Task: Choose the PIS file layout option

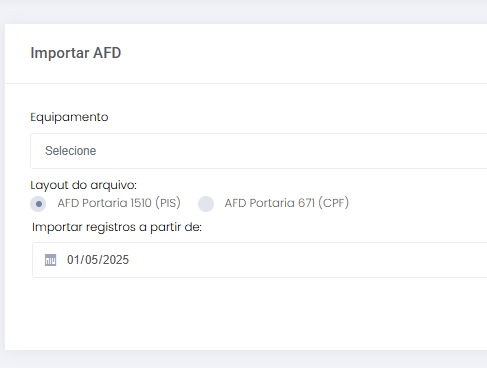Action: tap(38, 204)
